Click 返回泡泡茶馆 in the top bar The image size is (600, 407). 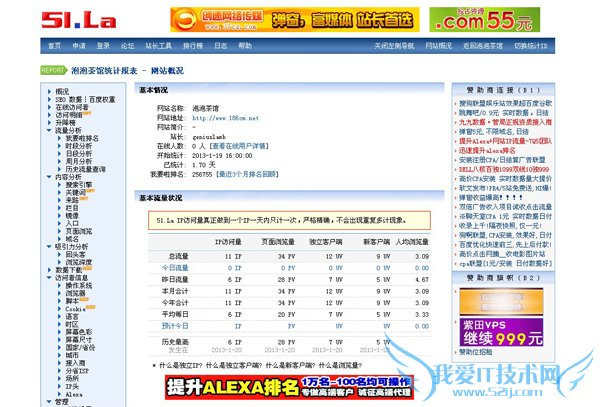pyautogui.click(x=483, y=46)
